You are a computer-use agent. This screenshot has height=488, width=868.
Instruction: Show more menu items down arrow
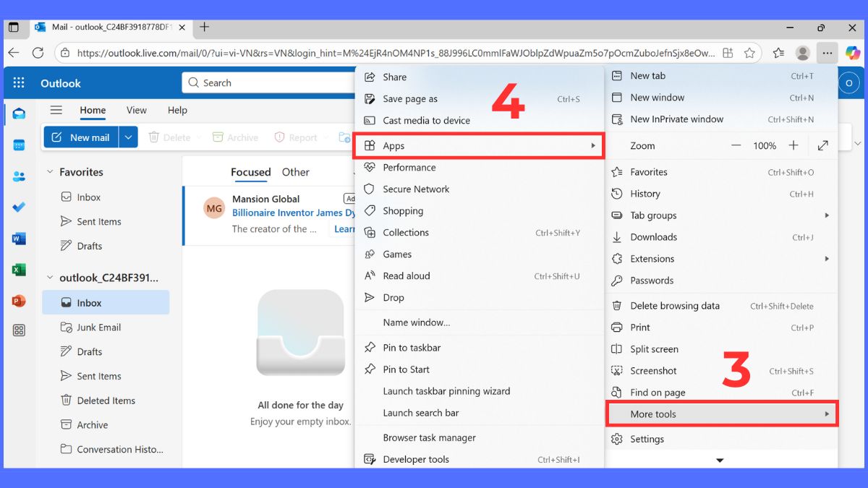tap(720, 460)
